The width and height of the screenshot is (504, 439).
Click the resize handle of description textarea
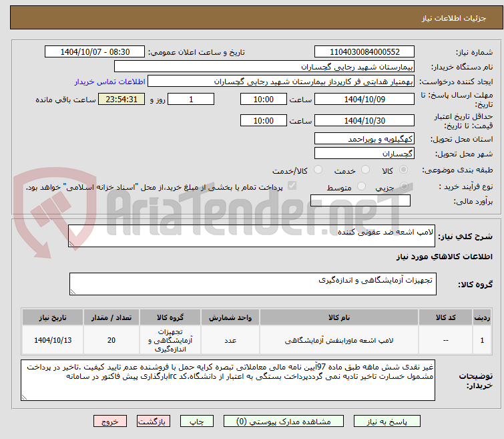tap(71, 244)
